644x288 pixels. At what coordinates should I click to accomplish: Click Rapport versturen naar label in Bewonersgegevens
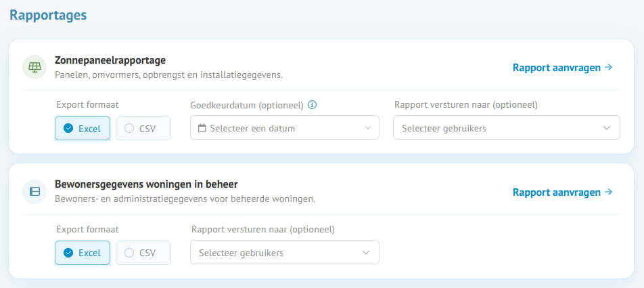click(x=263, y=230)
